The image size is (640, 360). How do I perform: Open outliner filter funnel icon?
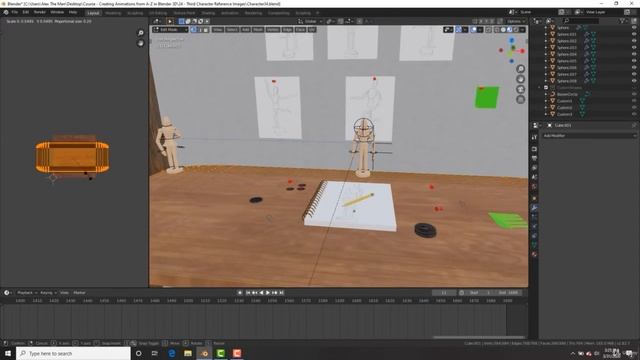(622, 20)
